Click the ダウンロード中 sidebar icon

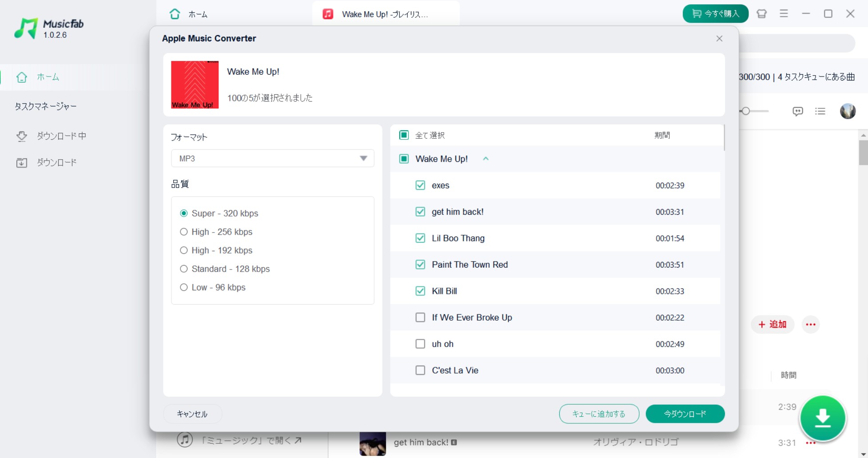(22, 136)
